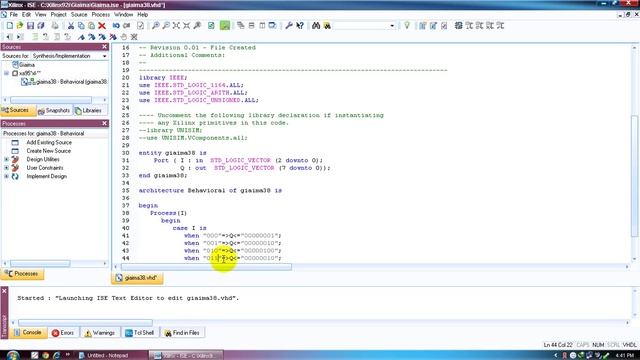Click the highlighted green toolbar icon
Screen dimensions: 640x360
pyautogui.click(x=225, y=26)
